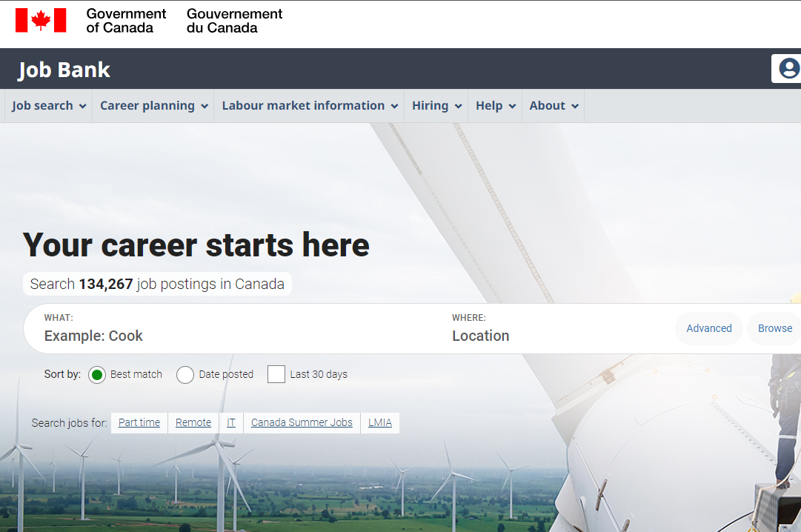Click the Advanced search button
Image resolution: width=801 pixels, height=532 pixels.
pos(708,328)
